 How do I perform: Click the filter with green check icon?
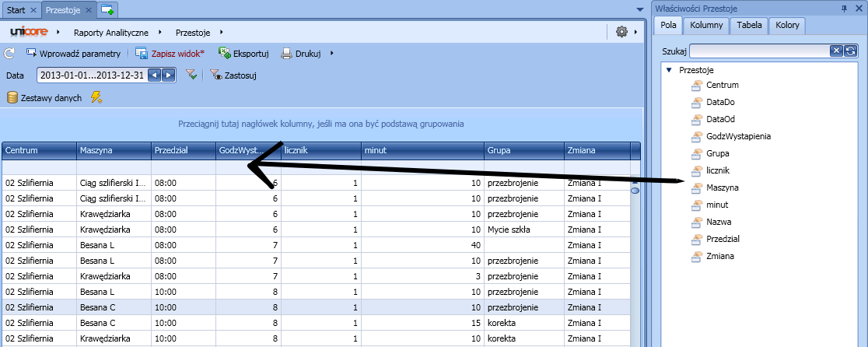pos(191,75)
